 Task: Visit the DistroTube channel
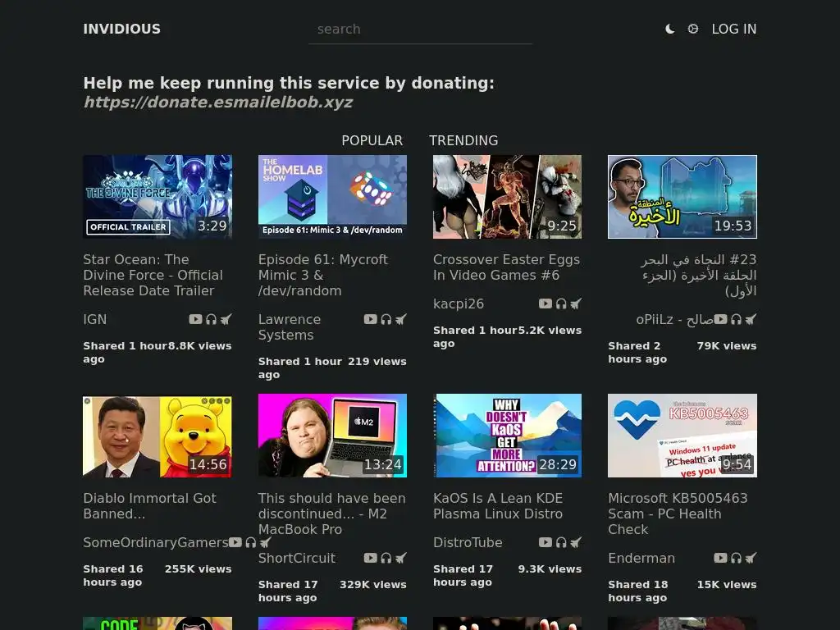(468, 542)
